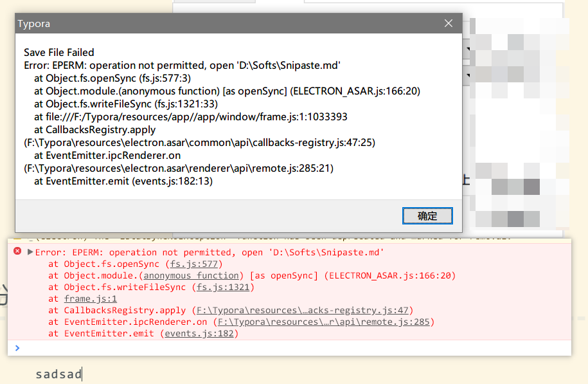Expand the EPERM error stack trace triangle
The width and height of the screenshot is (588, 384).
[30, 252]
